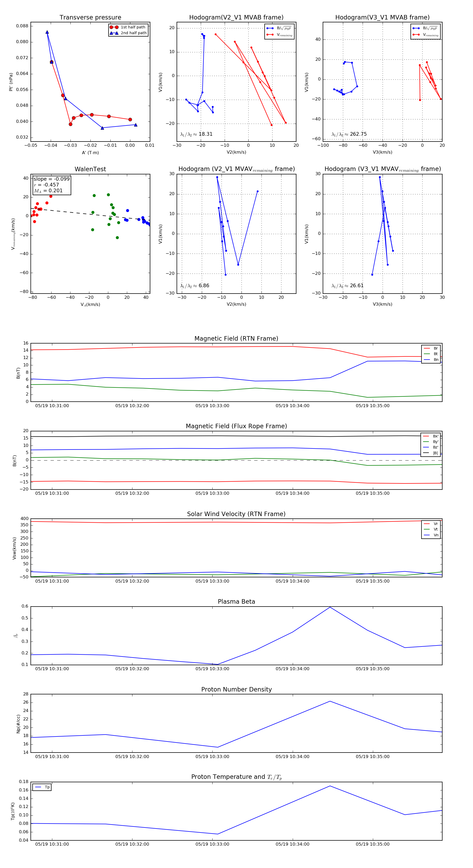Select the β_p y-axis label
Viewport: 473px width, 868px height.
(x=16, y=635)
